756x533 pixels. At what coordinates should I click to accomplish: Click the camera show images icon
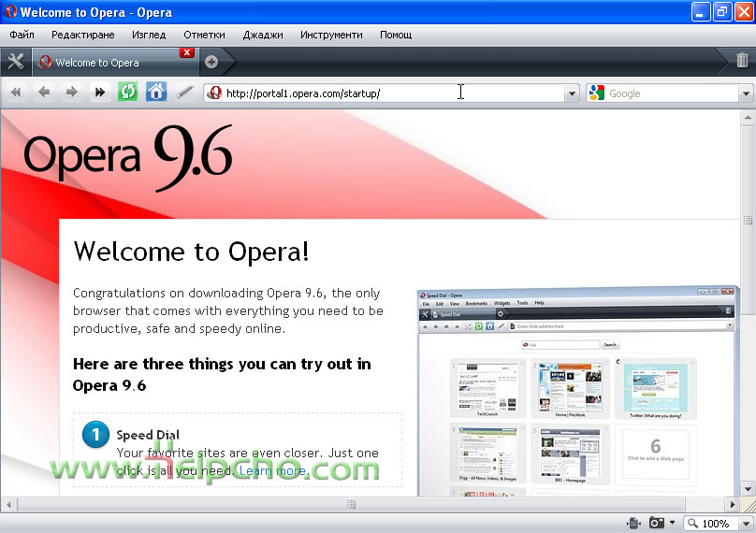coord(656,523)
